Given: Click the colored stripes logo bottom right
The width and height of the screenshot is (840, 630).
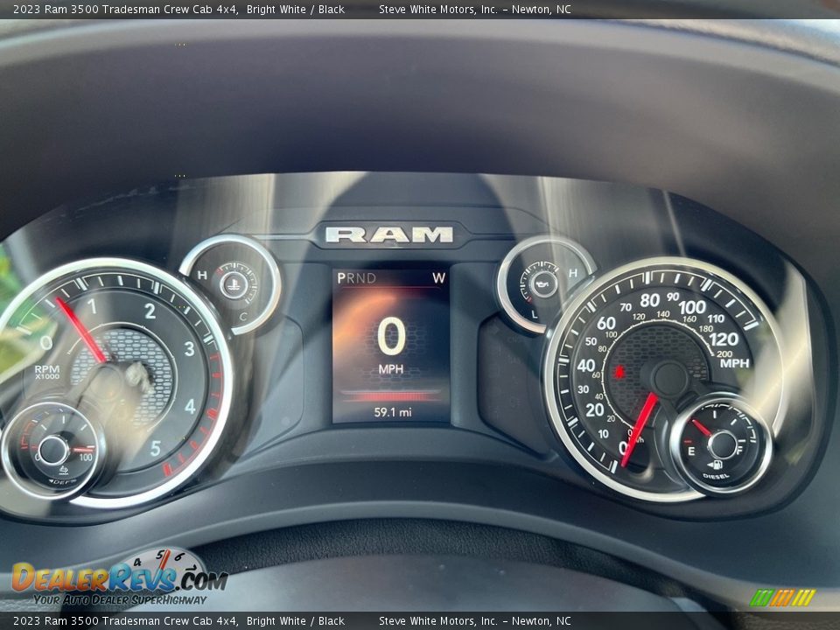Looking at the screenshot, I should point(782,598).
